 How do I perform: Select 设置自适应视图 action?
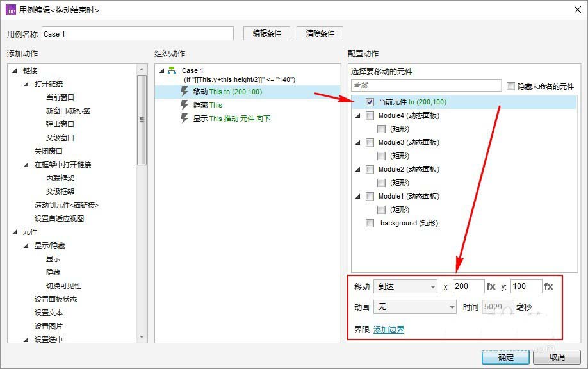click(x=60, y=218)
